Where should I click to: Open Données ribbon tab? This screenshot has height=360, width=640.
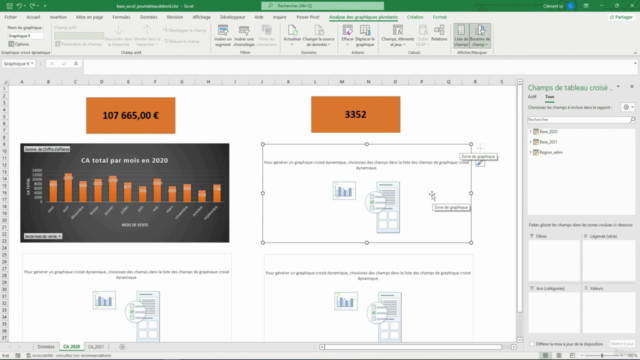click(149, 17)
